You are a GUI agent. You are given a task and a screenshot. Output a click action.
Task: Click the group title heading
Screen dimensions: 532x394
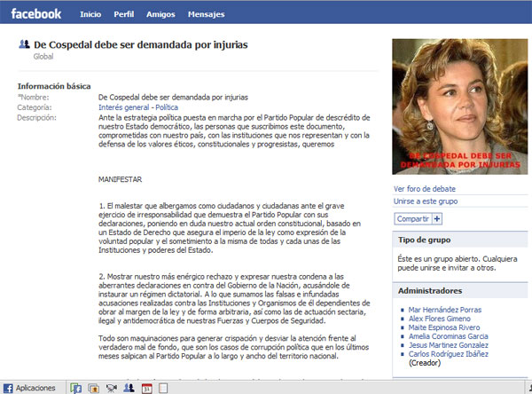(140, 44)
